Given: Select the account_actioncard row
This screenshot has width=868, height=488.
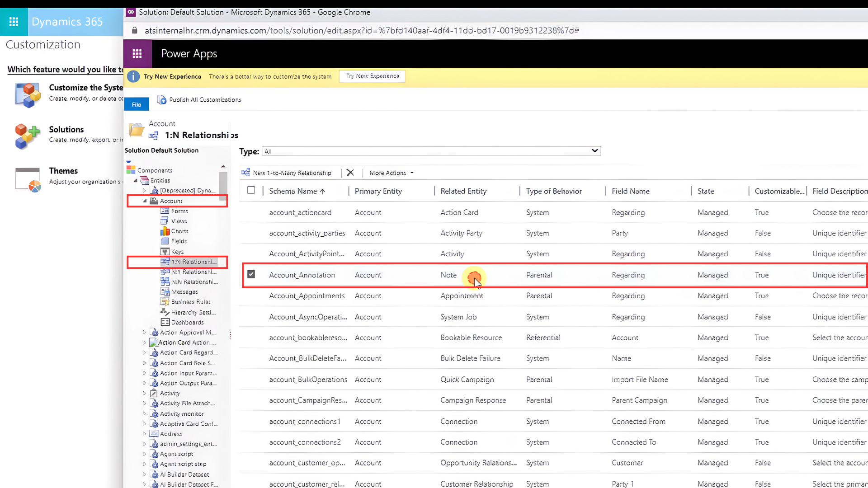Looking at the screenshot, I should [553, 212].
